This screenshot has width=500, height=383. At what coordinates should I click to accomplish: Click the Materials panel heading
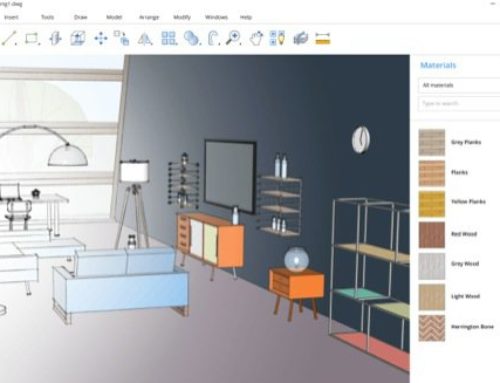(438, 65)
